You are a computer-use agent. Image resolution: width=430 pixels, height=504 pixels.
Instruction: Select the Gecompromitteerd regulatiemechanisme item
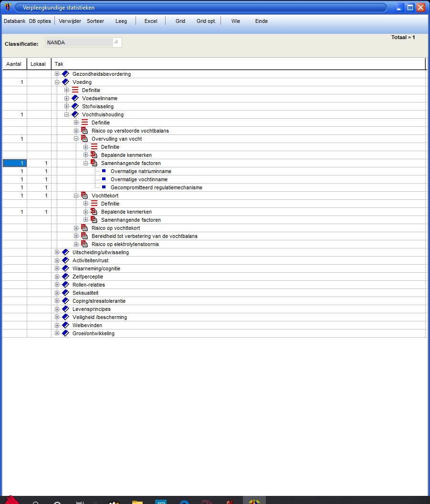tap(156, 187)
